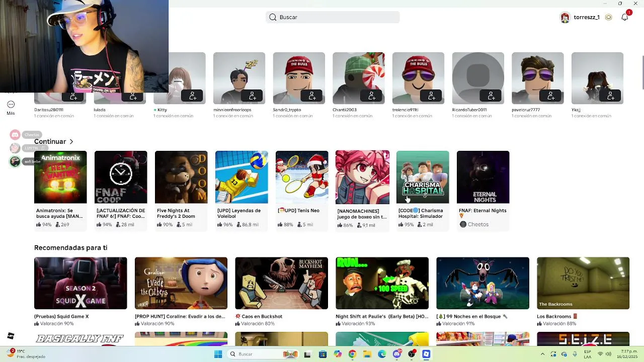Add trolencio911tl as a connection
Screen dimensions: 644x362
[x=432, y=96]
